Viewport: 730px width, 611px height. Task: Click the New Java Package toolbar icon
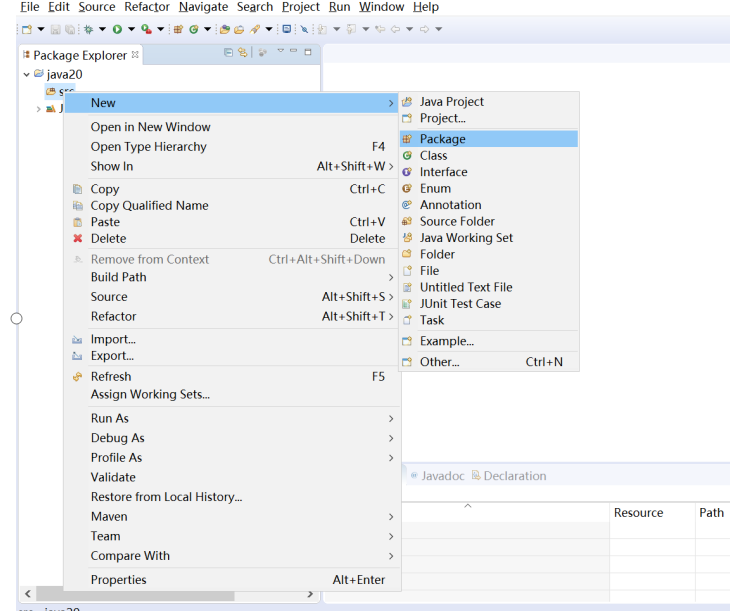pos(178,29)
